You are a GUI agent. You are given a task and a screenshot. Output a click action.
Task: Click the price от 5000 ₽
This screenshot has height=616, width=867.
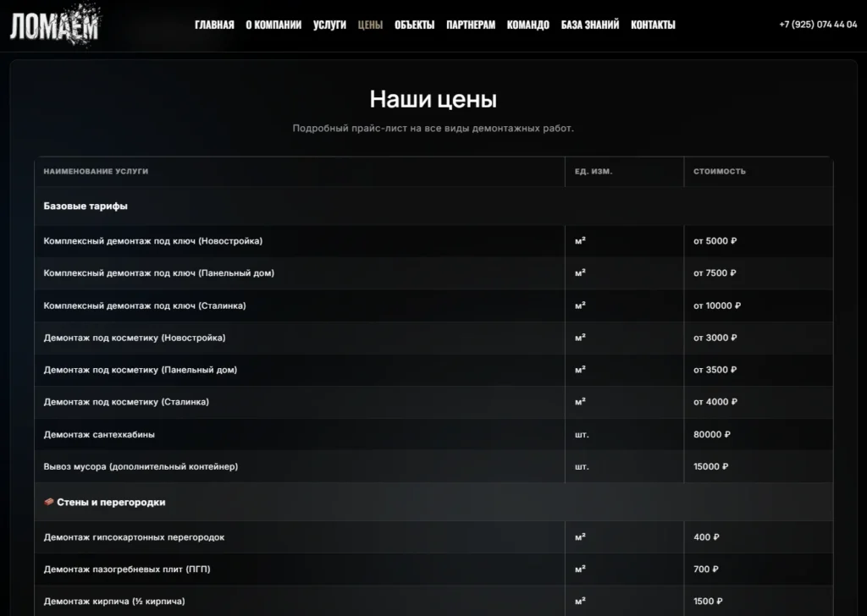point(715,241)
